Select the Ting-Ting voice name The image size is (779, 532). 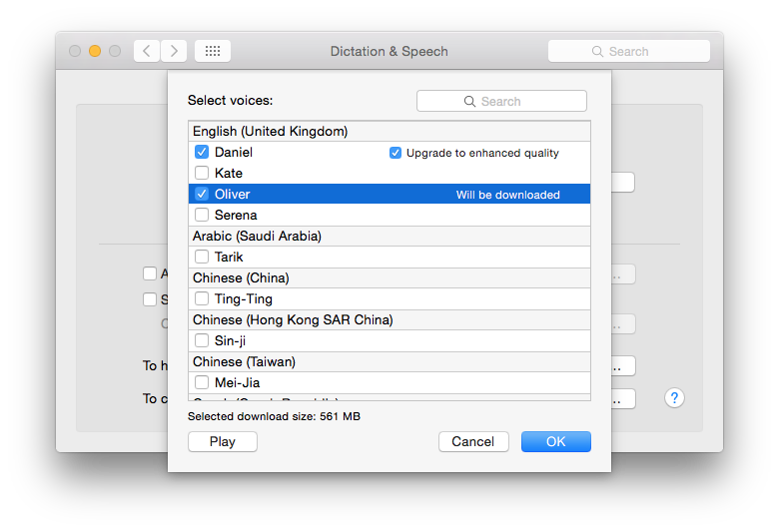coord(244,299)
